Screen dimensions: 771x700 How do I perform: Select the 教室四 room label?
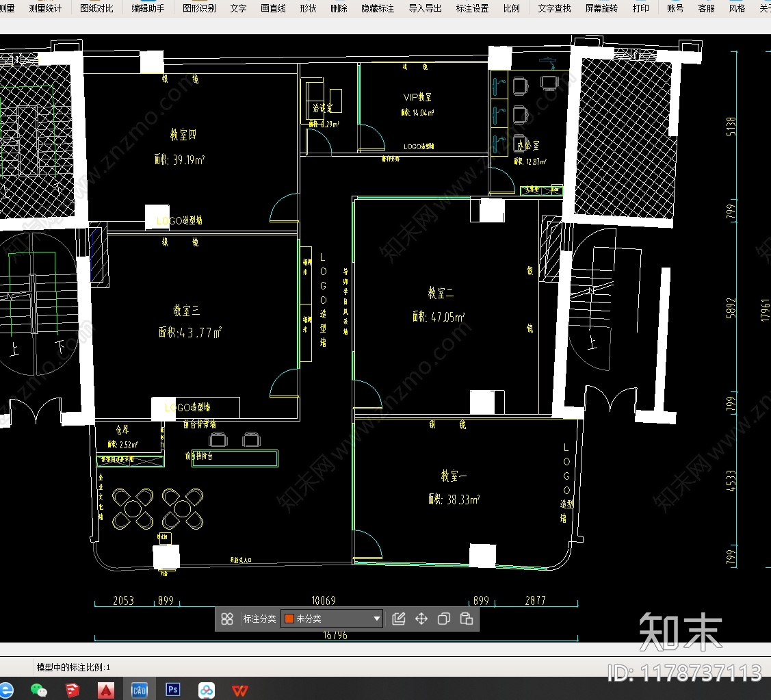(x=183, y=134)
